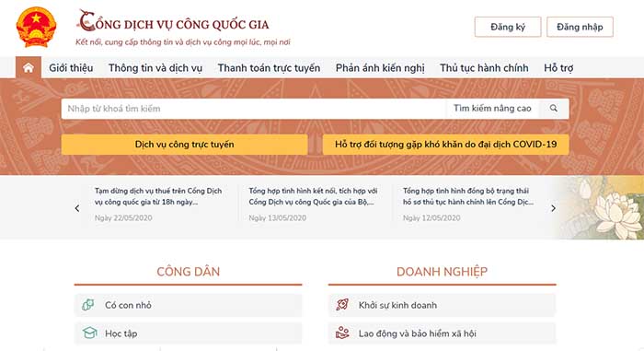The image size is (644, 351).
Task: Click the Có con nhỏ icon
Action: 88,305
